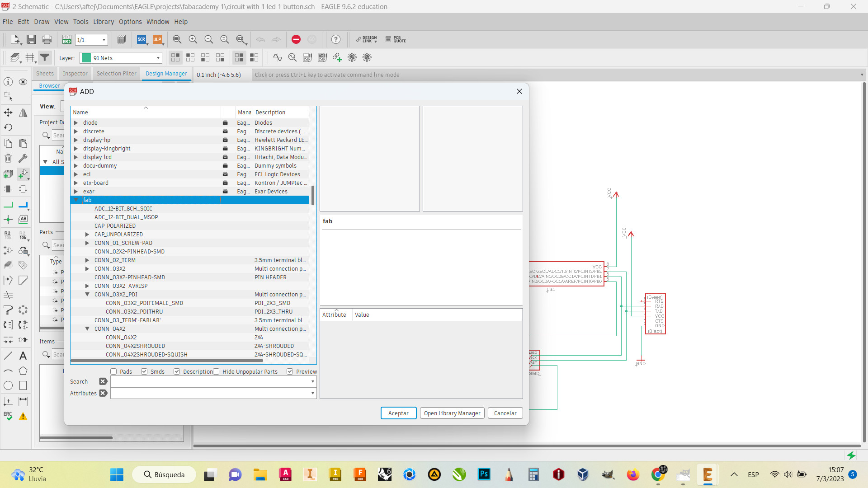Collapse the fab library node

pyautogui.click(x=76, y=200)
